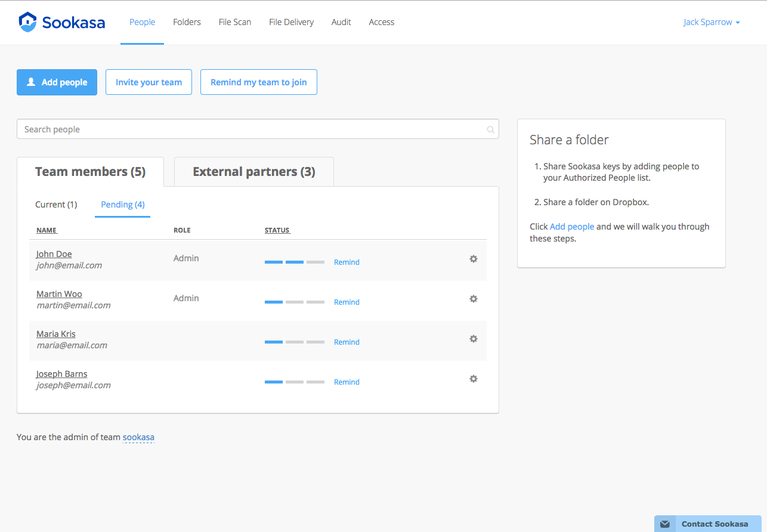The image size is (767, 532).
Task: Click the Sookasa logo icon
Action: tap(27, 22)
